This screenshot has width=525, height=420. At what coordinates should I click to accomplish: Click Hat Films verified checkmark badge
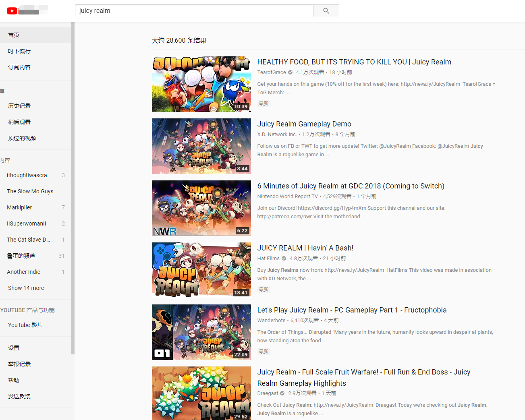click(284, 259)
